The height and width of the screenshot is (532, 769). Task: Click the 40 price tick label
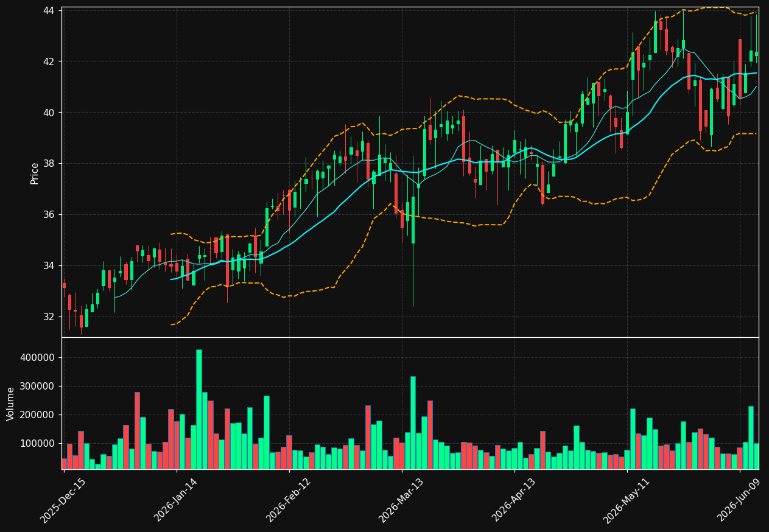[x=49, y=113]
